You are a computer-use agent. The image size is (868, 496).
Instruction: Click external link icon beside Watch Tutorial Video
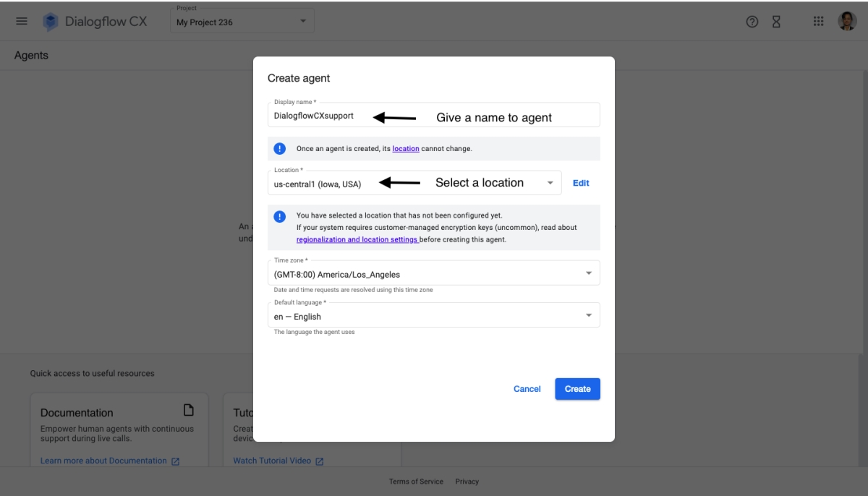[x=320, y=461]
